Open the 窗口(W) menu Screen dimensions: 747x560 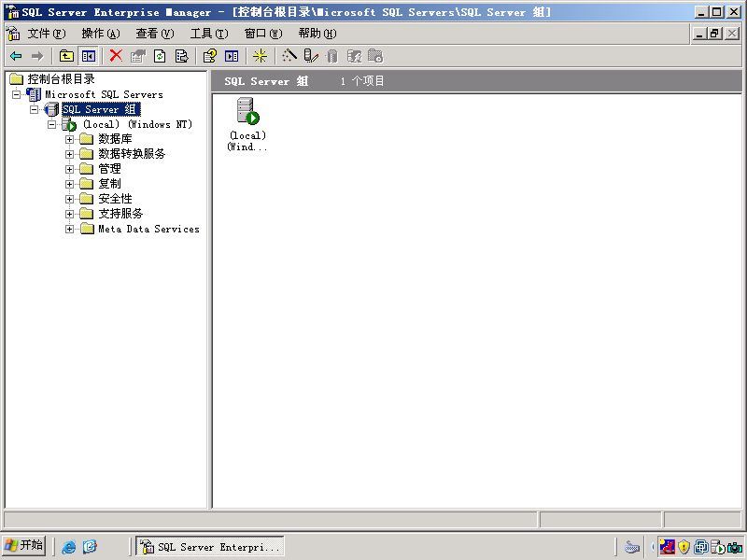click(263, 34)
